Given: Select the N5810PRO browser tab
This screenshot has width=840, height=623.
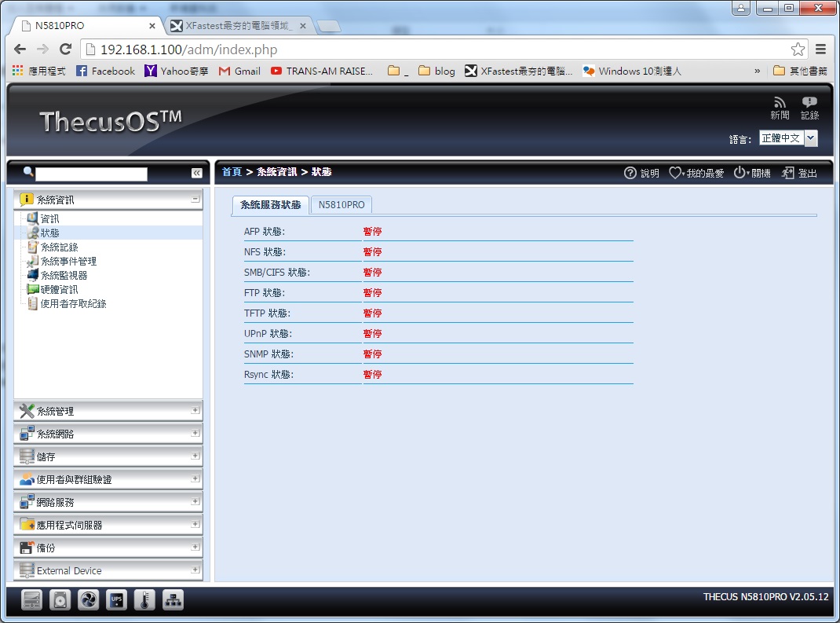Looking at the screenshot, I should tap(86, 25).
